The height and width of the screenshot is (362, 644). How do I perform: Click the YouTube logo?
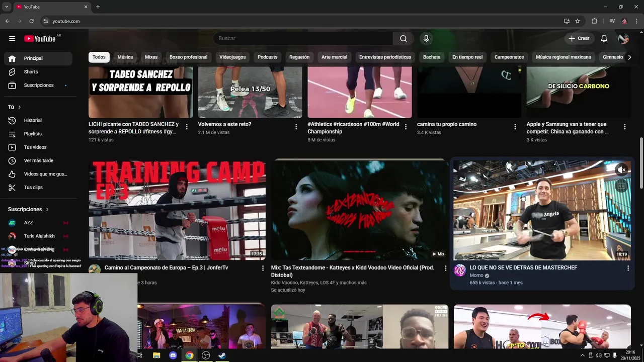point(40,39)
